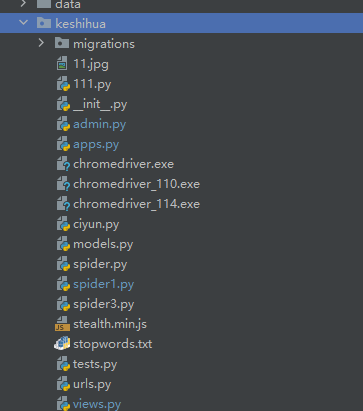Open the ciyun.py file
363x411 pixels.
pyautogui.click(x=96, y=224)
